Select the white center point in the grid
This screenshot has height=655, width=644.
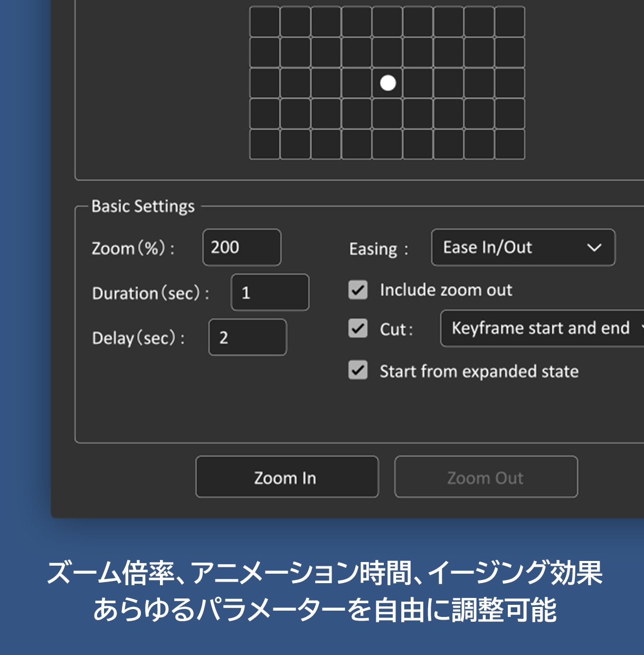388,83
